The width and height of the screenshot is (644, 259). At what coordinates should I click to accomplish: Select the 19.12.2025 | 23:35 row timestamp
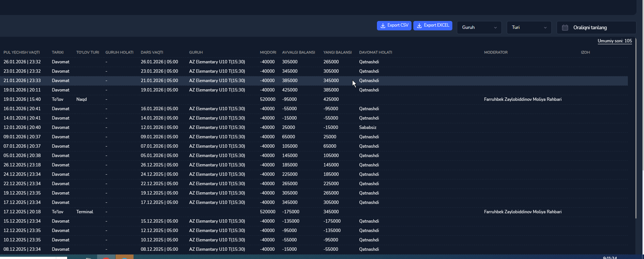pyautogui.click(x=22, y=193)
